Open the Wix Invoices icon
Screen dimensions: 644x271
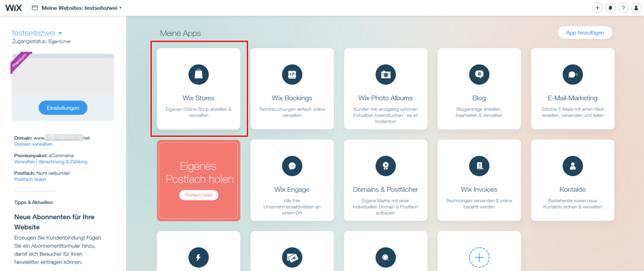479,165
